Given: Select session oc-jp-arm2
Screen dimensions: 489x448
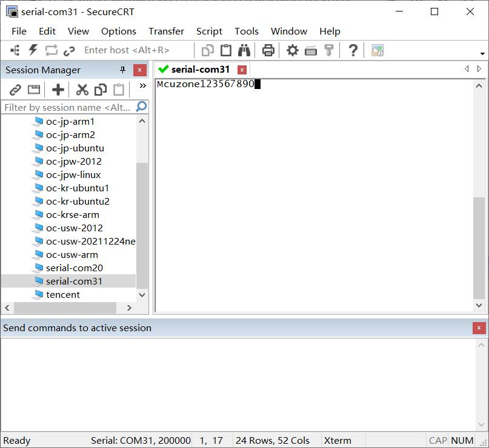Looking at the screenshot, I should 70,135.
